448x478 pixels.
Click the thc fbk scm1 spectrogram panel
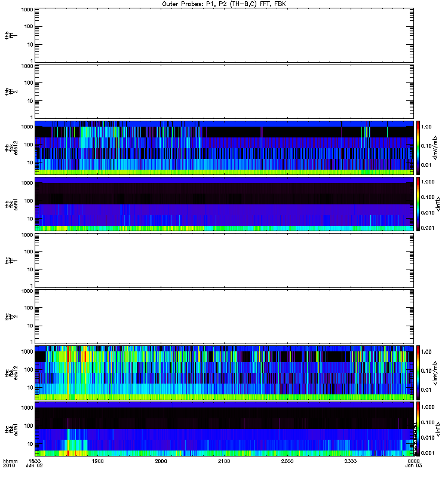click(224, 429)
